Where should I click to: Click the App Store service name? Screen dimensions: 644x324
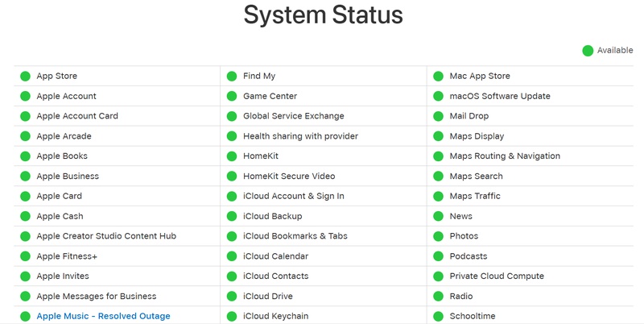pyautogui.click(x=56, y=76)
